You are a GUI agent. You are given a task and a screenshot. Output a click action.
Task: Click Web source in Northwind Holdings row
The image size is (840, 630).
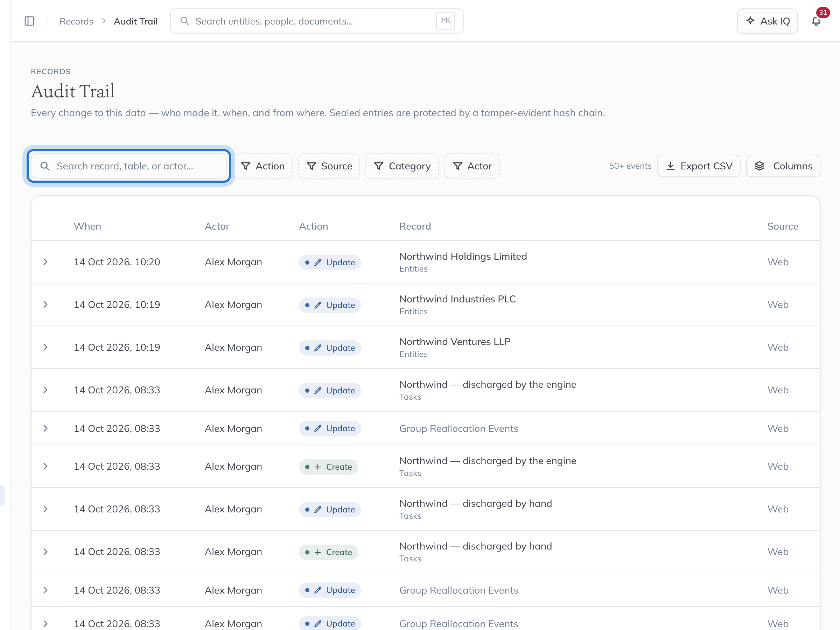(778, 262)
